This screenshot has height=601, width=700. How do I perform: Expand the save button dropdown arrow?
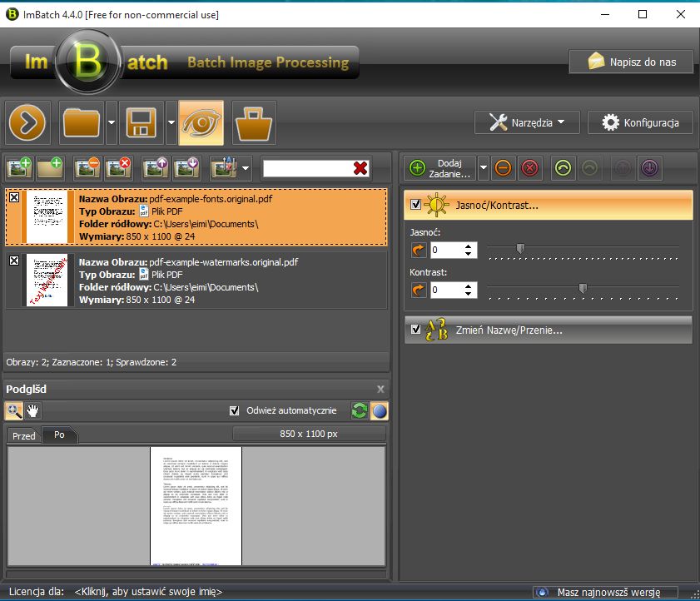click(171, 123)
